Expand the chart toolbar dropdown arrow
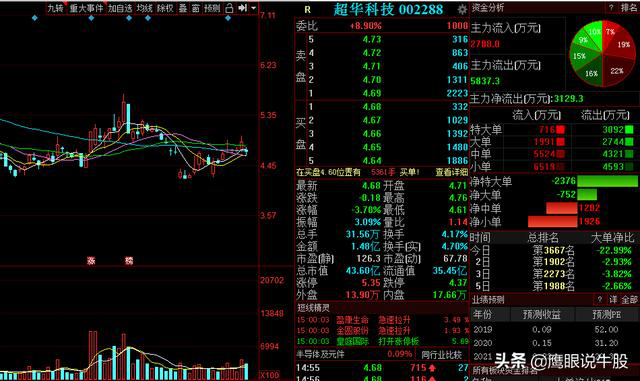640x381 pixels. point(253,8)
